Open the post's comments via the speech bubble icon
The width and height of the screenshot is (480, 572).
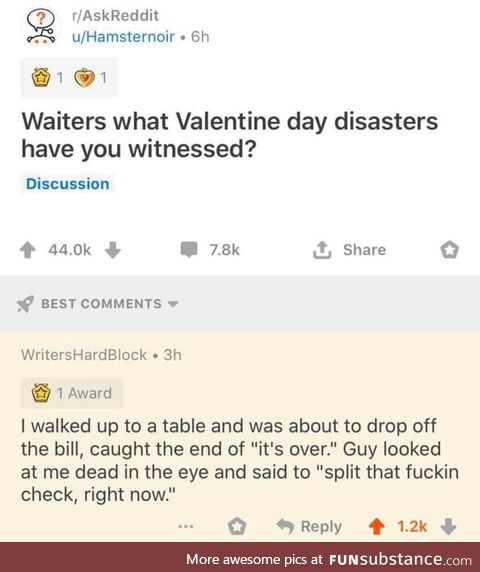click(x=189, y=250)
